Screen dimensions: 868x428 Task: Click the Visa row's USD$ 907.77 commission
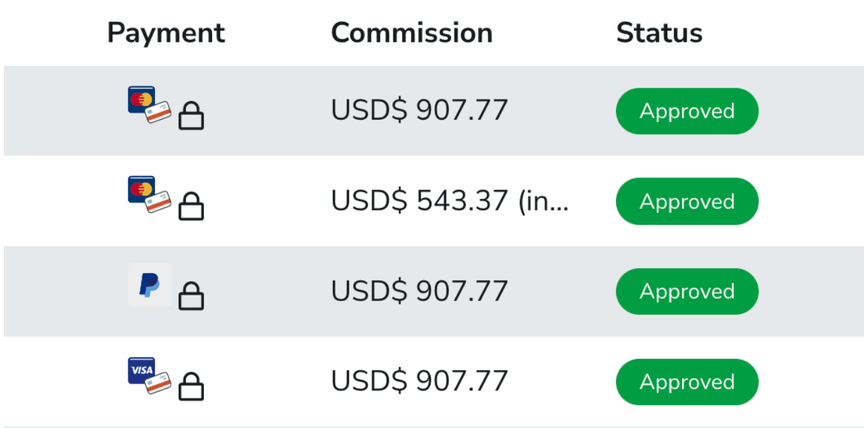[419, 382]
